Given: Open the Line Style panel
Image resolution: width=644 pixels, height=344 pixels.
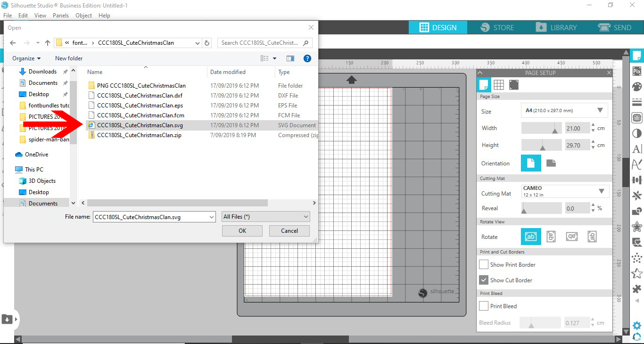Looking at the screenshot, I should (x=637, y=102).
